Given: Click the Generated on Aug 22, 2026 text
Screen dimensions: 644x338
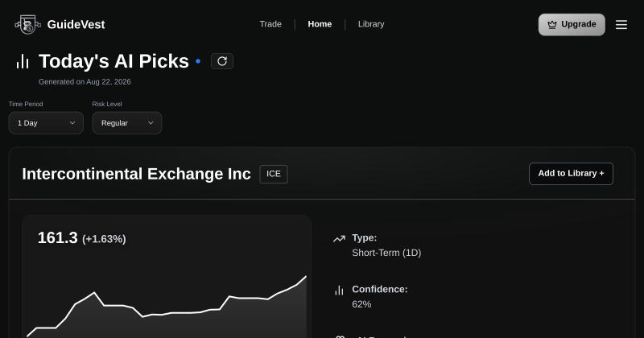Looking at the screenshot, I should click(x=85, y=82).
